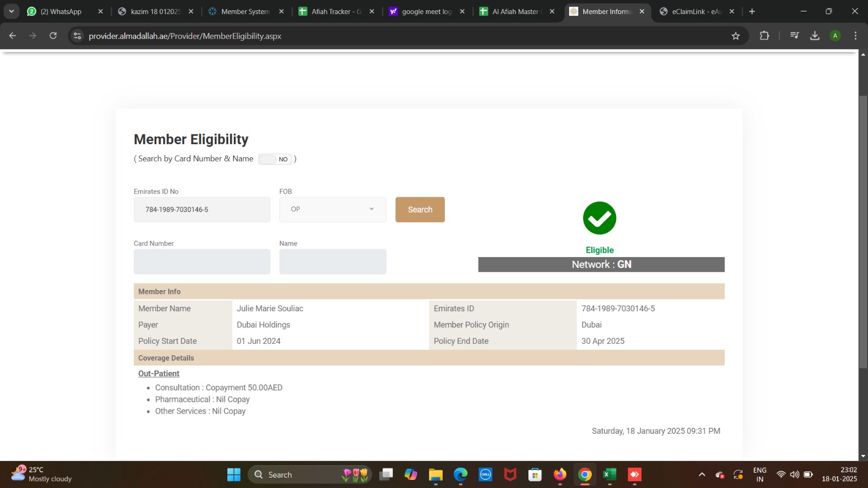The width and height of the screenshot is (868, 488).
Task: Open the volume tray icon
Action: click(x=795, y=474)
